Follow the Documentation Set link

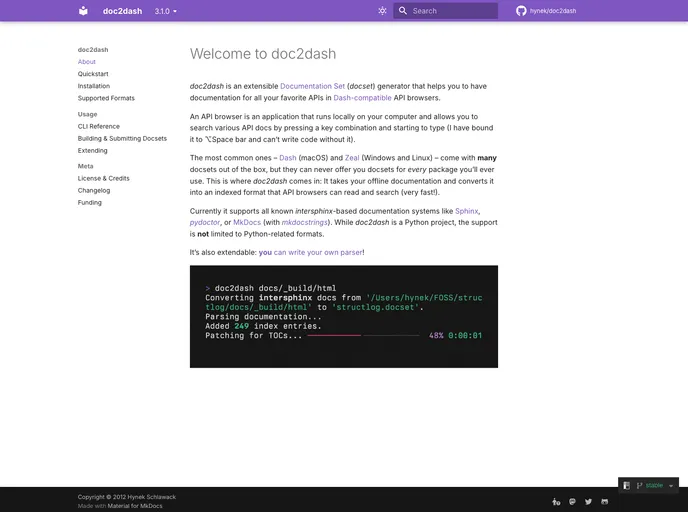[x=312, y=86]
